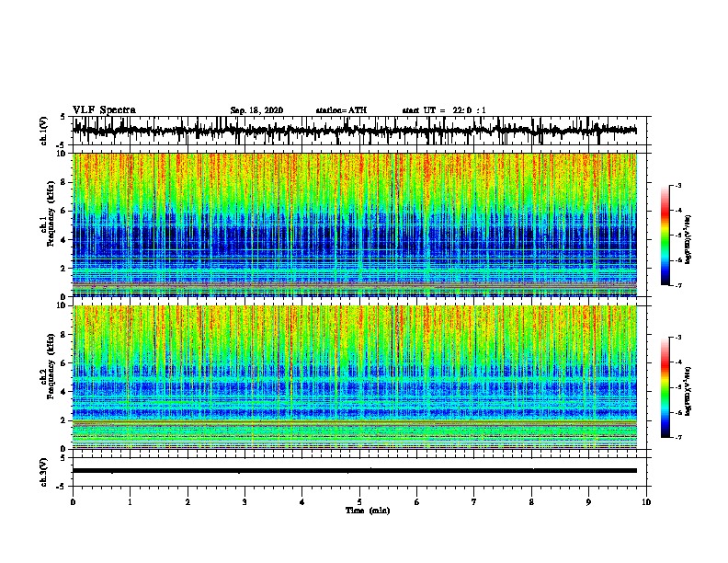Click the "8" kHz tick on ch.1 frequency axis

[x=64, y=182]
